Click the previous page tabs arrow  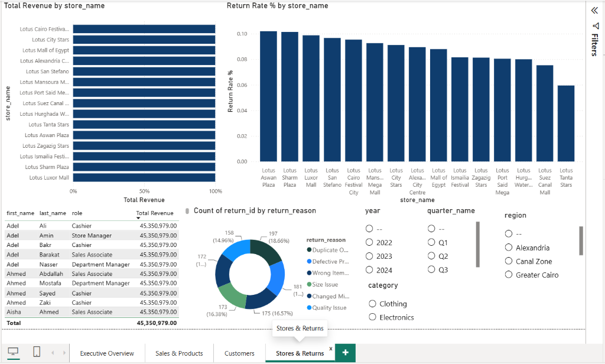pyautogui.click(x=53, y=353)
